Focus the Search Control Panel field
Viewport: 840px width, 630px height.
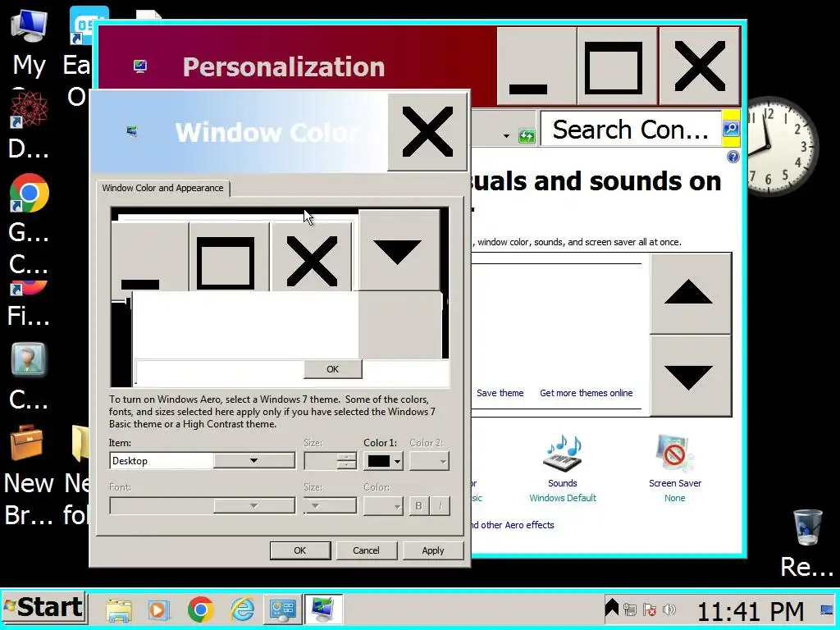(x=631, y=129)
